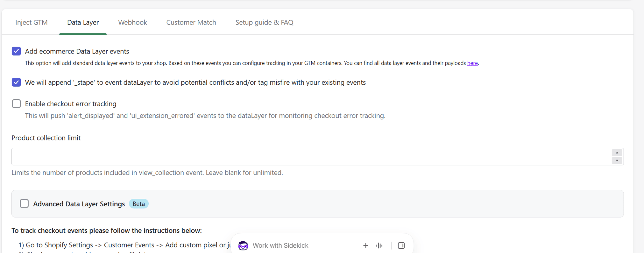
Task: Increase Product collection limit with up arrow
Action: point(617,153)
